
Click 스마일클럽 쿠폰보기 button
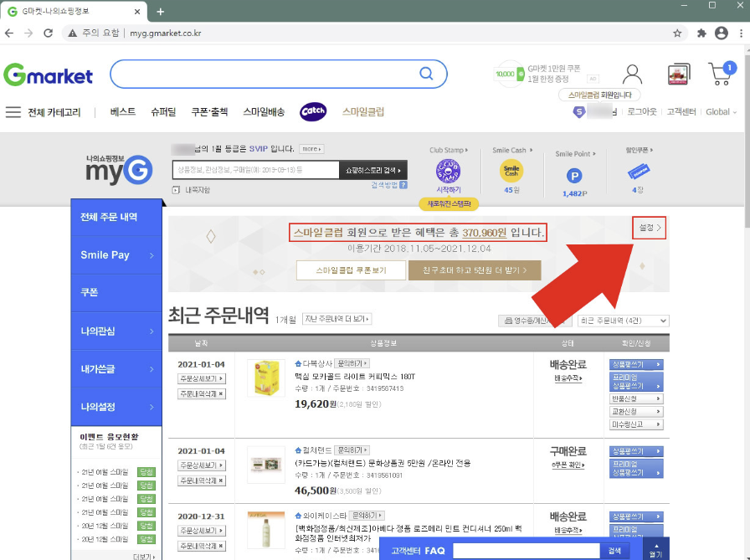[351, 270]
